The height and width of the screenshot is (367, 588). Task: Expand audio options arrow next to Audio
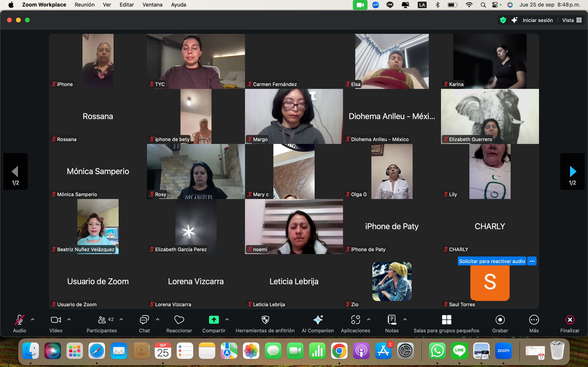click(33, 319)
